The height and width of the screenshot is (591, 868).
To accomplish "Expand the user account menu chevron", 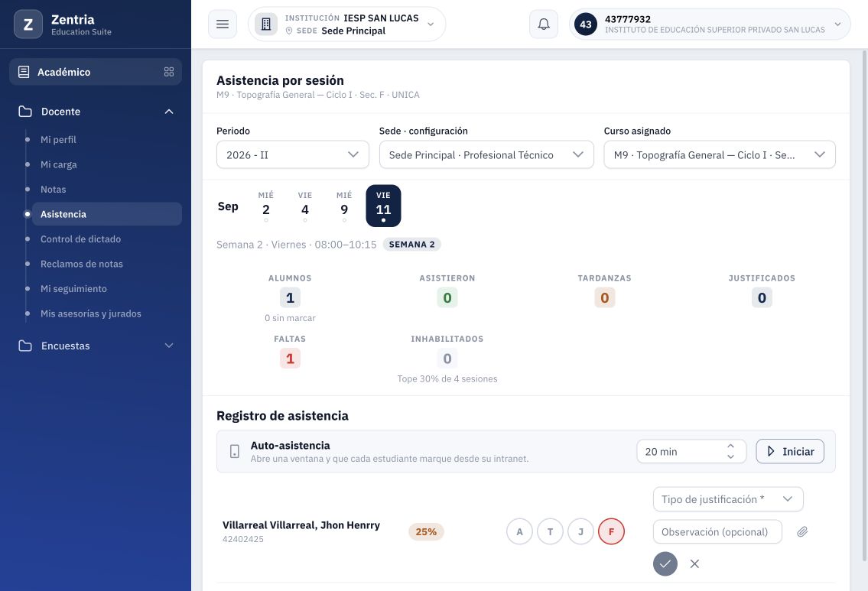I will pos(837,24).
